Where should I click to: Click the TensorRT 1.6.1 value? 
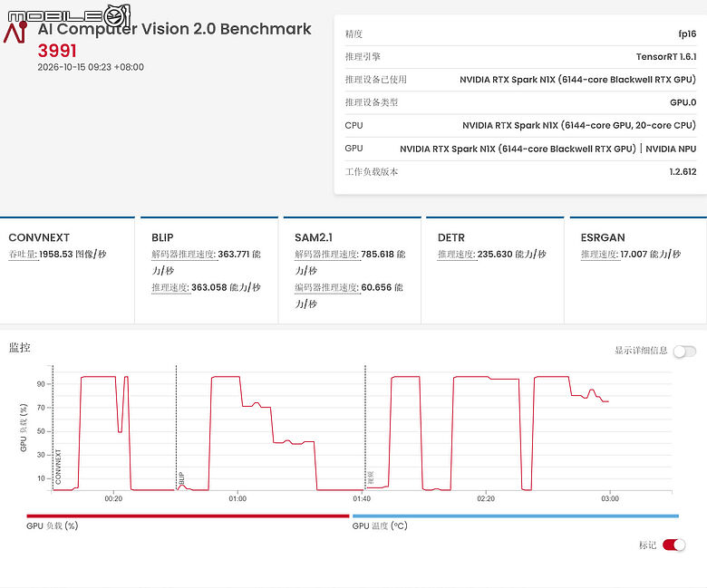tap(666, 57)
